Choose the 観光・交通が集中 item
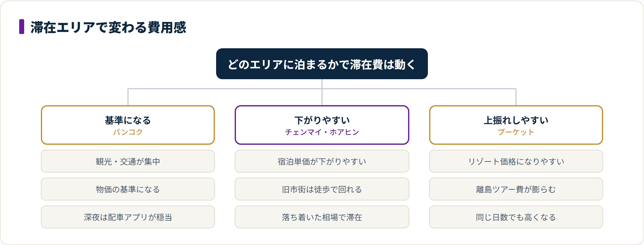 point(128,161)
